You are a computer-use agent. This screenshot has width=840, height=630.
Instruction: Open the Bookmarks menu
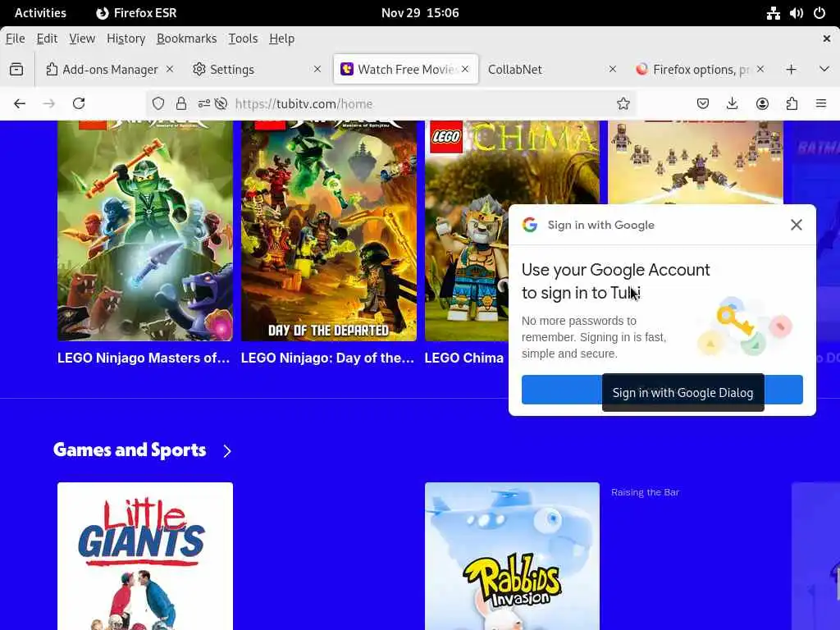click(x=186, y=39)
